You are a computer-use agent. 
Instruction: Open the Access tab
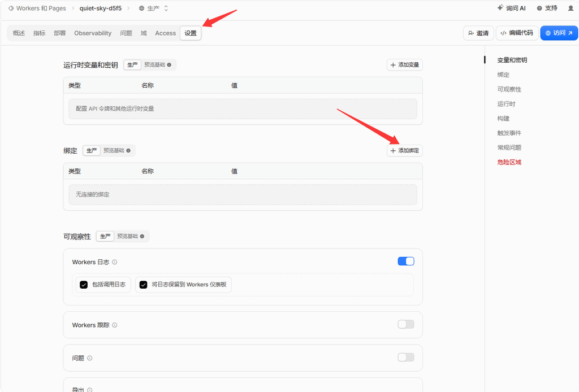coord(166,33)
